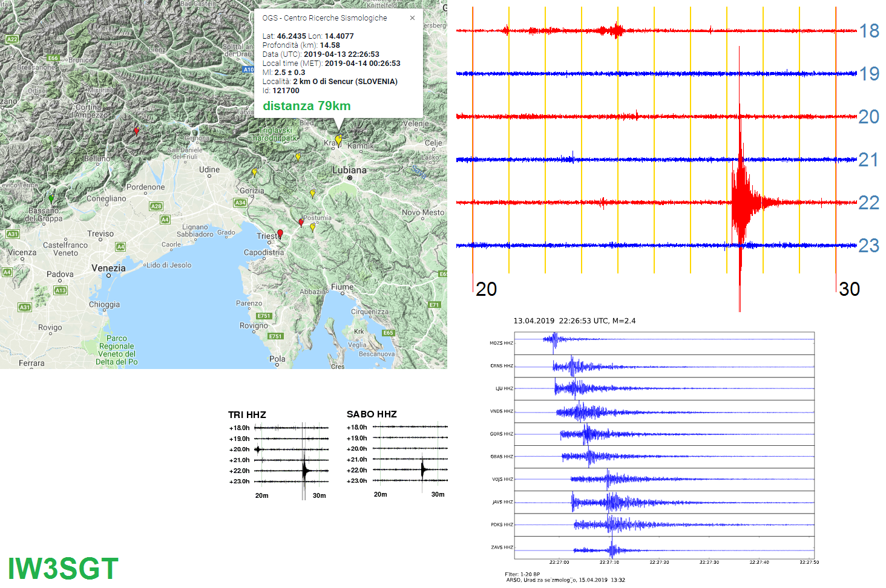Viewport: 886px width, 588px height.
Task: Click the +20.0h row in SABO HHZ chart
Action: coord(397,449)
